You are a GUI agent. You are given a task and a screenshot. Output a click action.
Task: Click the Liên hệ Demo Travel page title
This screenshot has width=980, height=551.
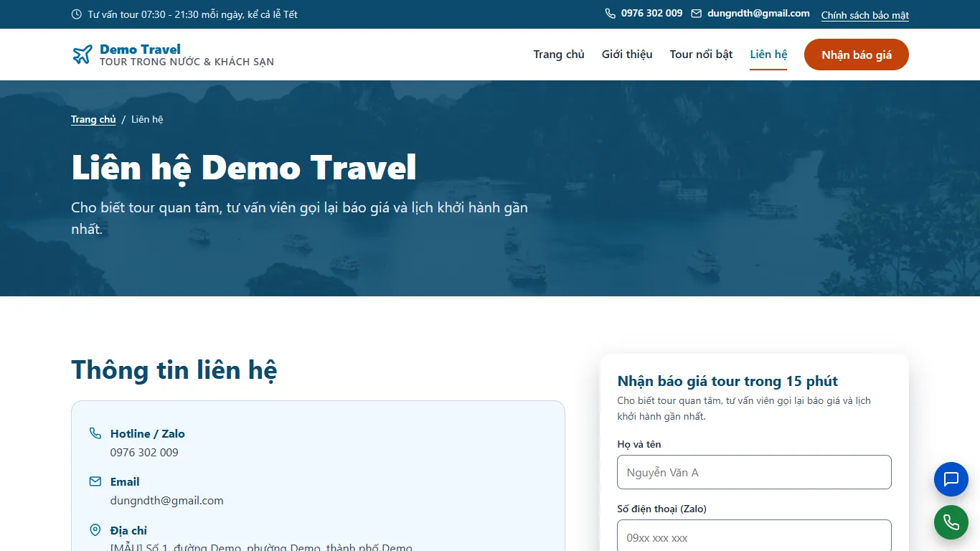coord(244,168)
